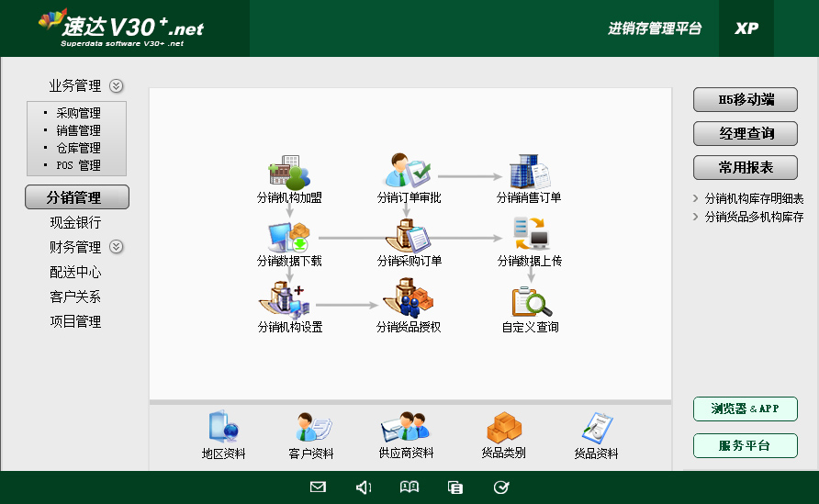
Task: Switch to 现金银行 module
Action: (x=75, y=222)
